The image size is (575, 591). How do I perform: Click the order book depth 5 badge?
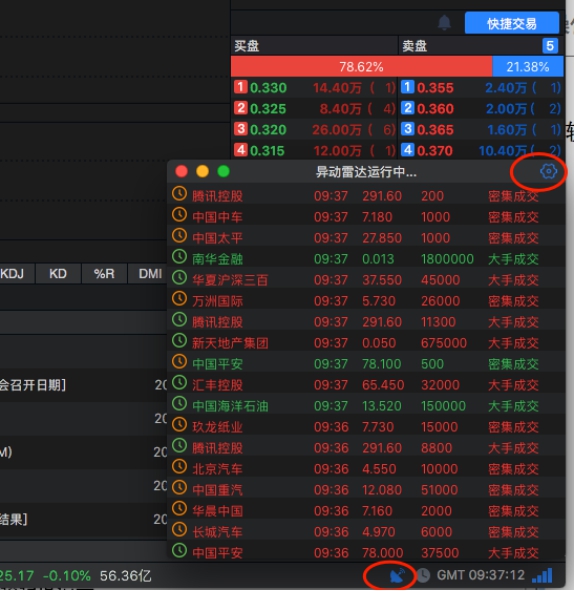(550, 46)
